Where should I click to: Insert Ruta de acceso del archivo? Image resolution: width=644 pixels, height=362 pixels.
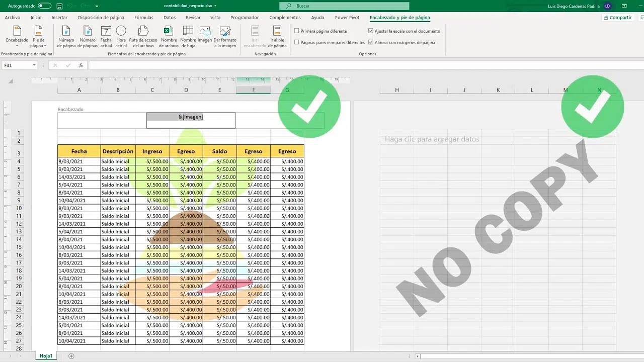click(143, 37)
